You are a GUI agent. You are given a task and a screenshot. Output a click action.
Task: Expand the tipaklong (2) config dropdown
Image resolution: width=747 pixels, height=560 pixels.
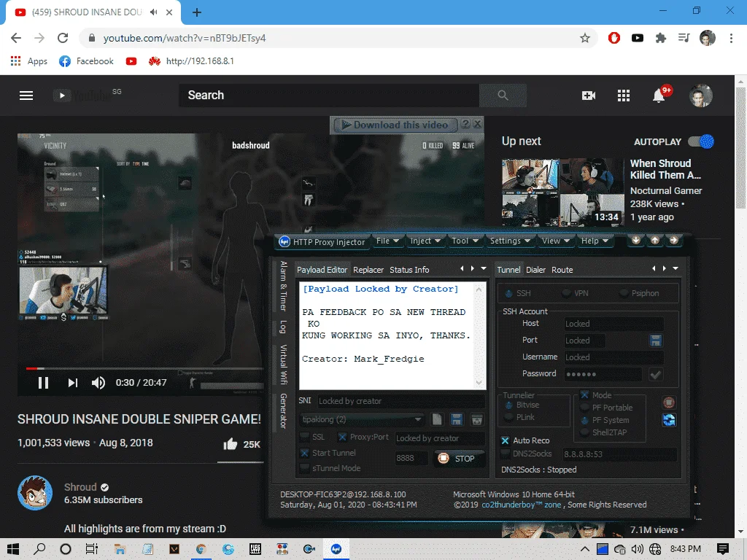pos(418,419)
